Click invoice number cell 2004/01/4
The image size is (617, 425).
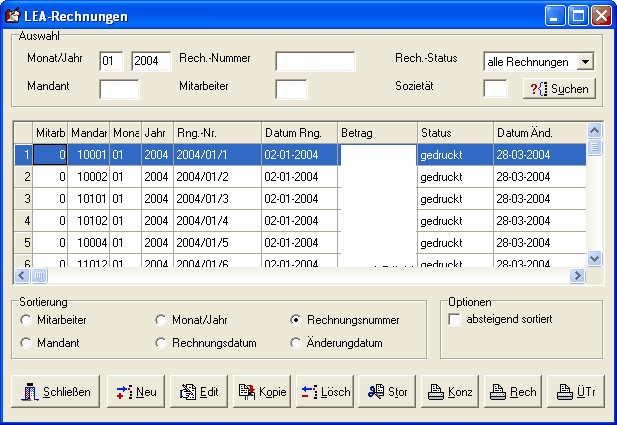218,221
